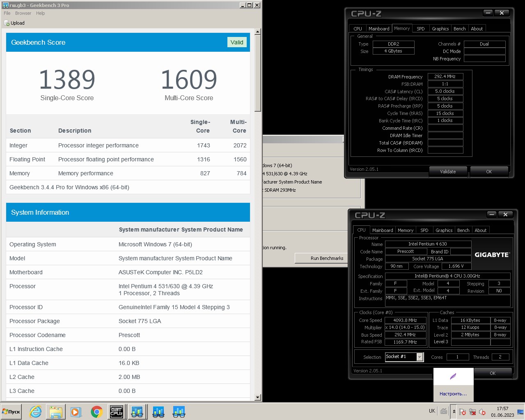
Task: Open Graphics tab in upper CPU-Z window
Action: pyautogui.click(x=440, y=29)
